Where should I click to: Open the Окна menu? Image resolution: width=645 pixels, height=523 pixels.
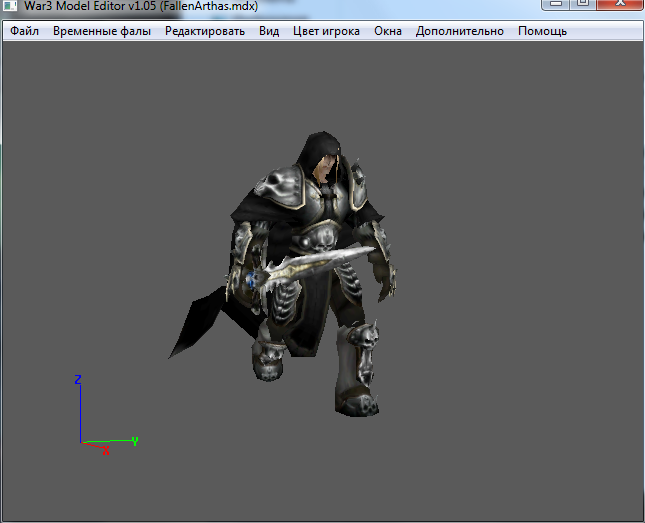387,31
